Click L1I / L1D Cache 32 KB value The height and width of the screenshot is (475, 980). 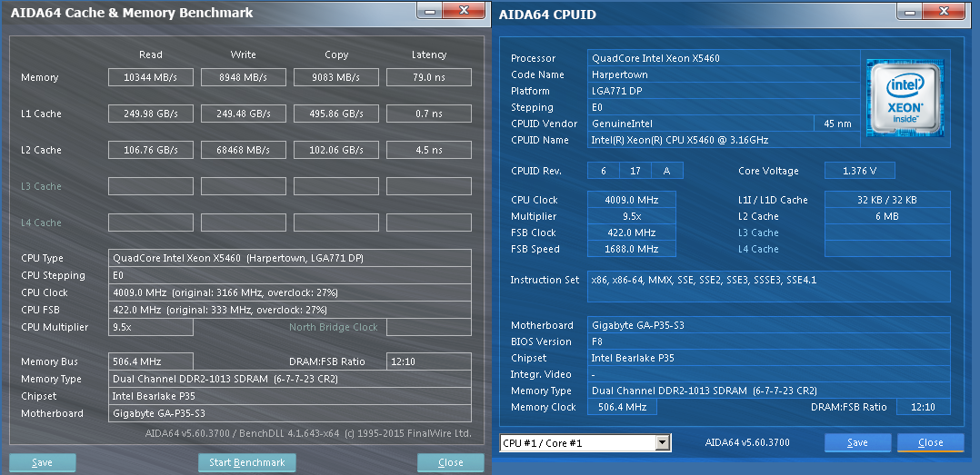pos(887,200)
